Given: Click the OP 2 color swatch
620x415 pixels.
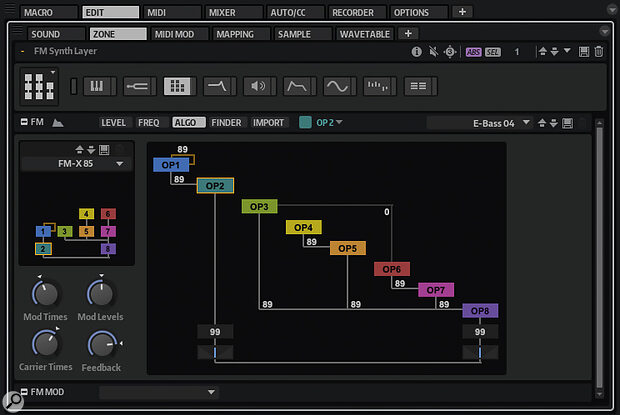Looking at the screenshot, I should click(305, 123).
